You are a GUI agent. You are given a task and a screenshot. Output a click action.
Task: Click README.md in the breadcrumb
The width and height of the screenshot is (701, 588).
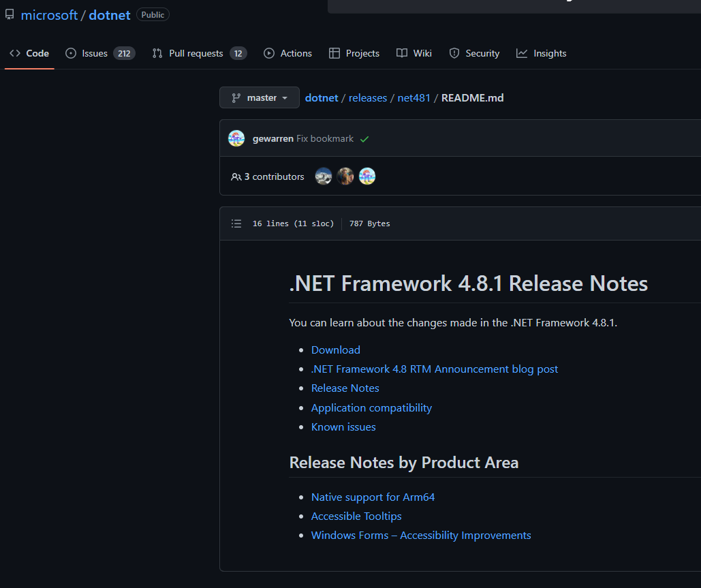pyautogui.click(x=472, y=98)
